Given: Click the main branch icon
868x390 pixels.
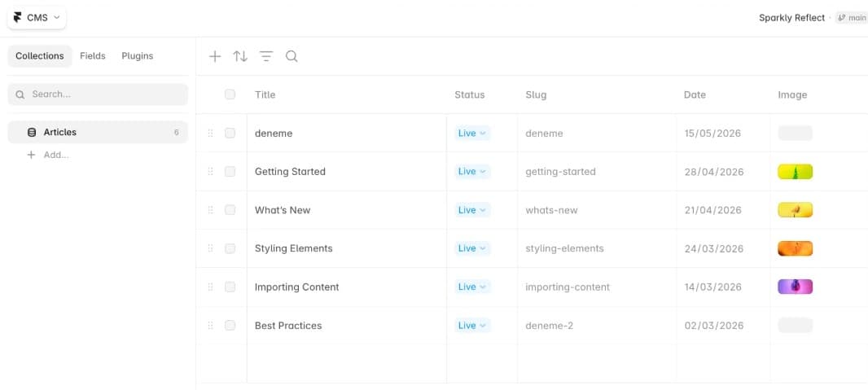Looking at the screenshot, I should tap(841, 18).
